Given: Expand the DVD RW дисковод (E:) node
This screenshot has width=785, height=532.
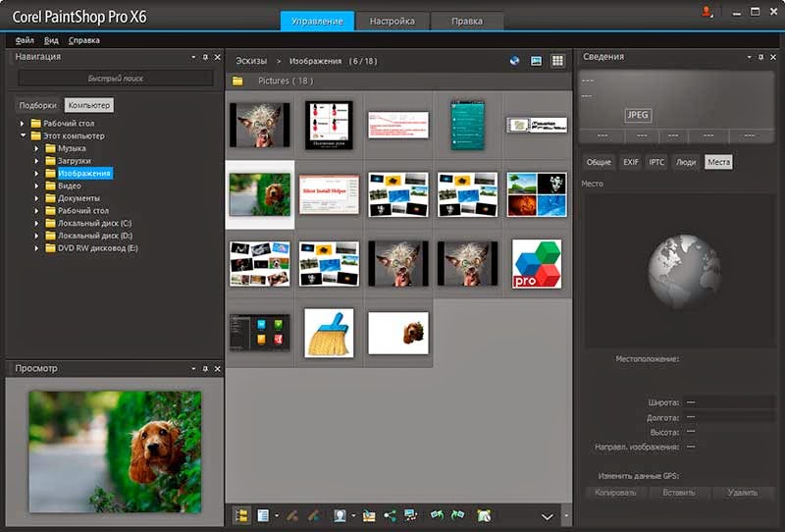Looking at the screenshot, I should tap(36, 248).
